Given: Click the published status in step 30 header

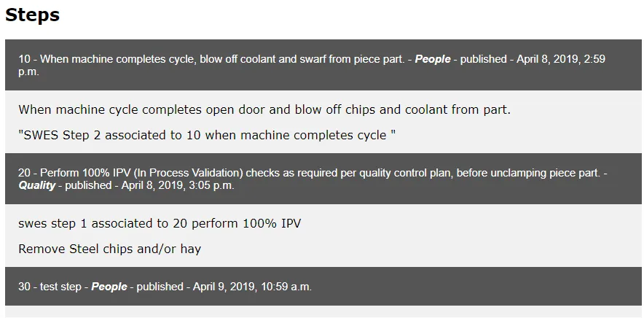Looking at the screenshot, I should pyautogui.click(x=160, y=287).
